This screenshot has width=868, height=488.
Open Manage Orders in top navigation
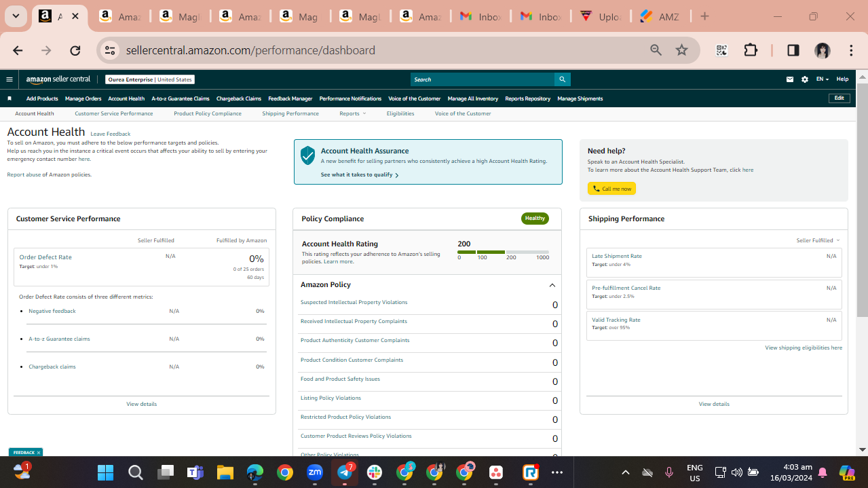click(83, 98)
